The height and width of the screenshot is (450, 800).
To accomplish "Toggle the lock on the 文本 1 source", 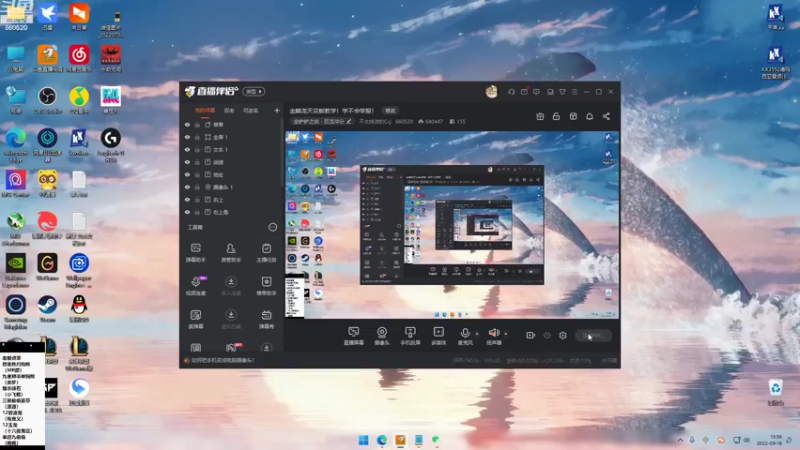I will point(197,149).
